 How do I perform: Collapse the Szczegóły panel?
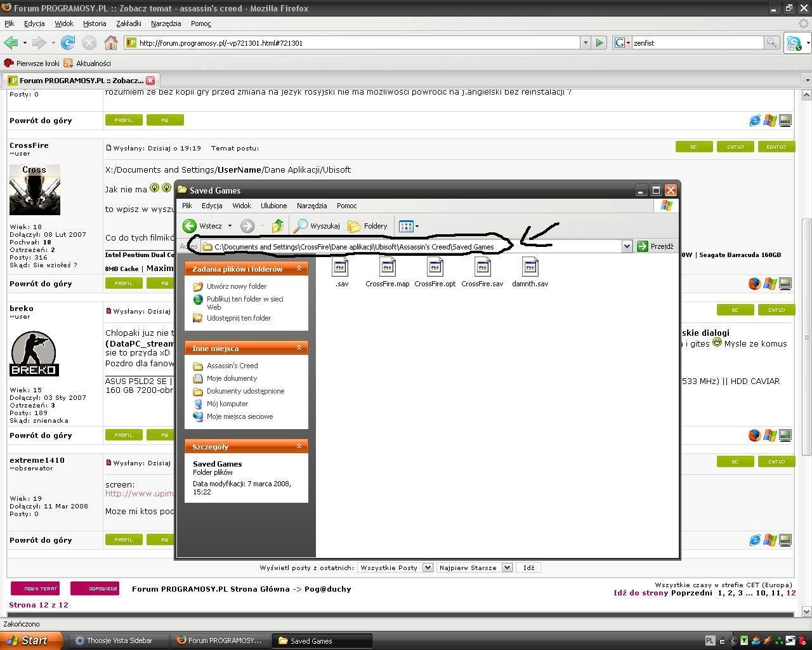tap(299, 446)
